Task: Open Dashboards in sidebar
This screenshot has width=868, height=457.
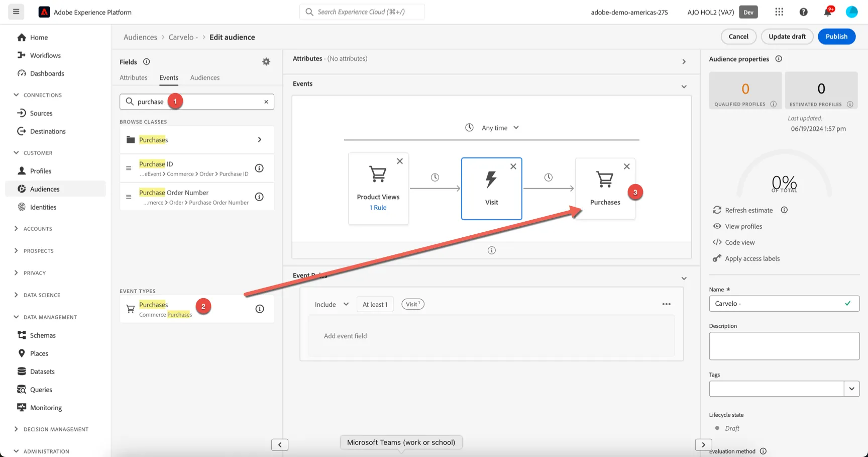Action: (47, 74)
